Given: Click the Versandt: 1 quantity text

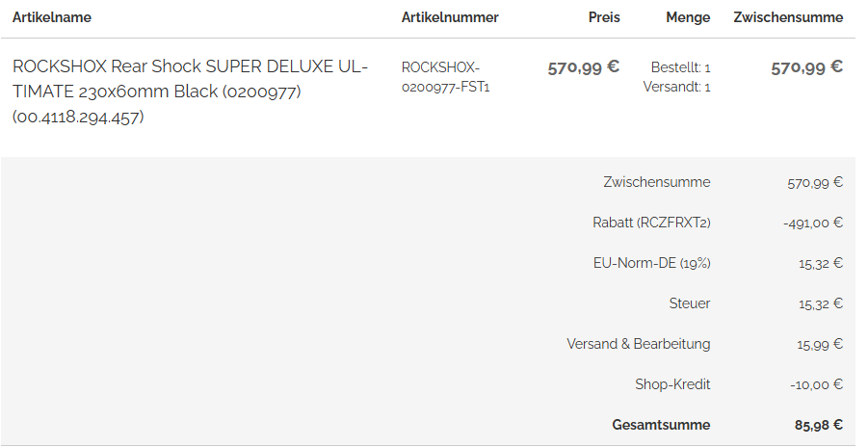Looking at the screenshot, I should coord(676,87).
